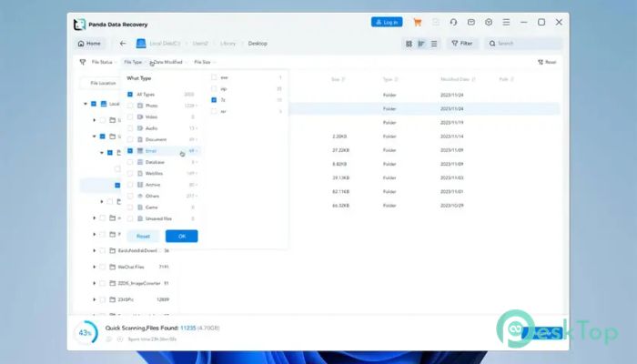637x364 pixels.
Task: Click the Video type icon
Action: [x=140, y=117]
